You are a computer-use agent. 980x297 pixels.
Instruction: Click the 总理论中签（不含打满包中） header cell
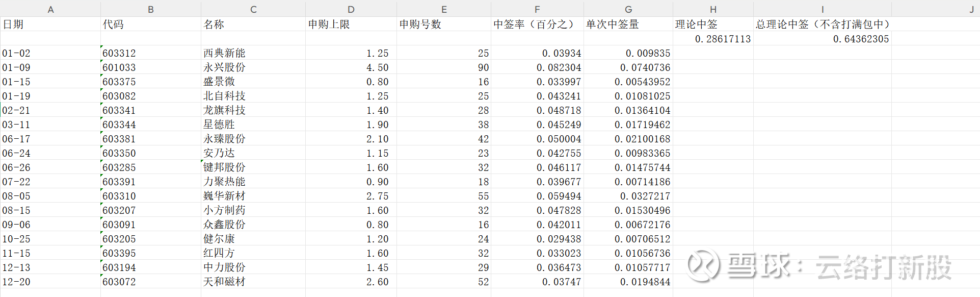click(x=823, y=24)
